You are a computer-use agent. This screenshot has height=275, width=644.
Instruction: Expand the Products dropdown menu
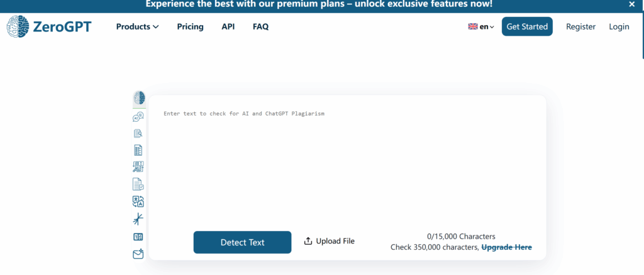coord(137,27)
